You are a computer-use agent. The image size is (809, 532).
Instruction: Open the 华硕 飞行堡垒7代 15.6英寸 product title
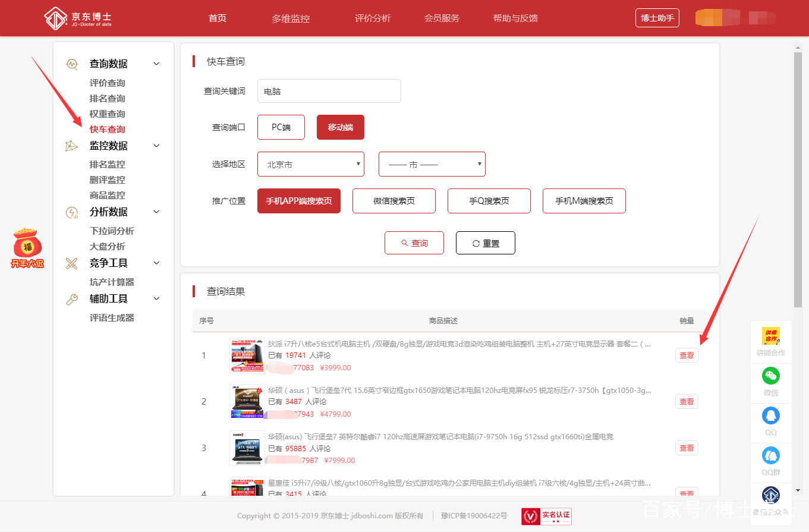(459, 391)
